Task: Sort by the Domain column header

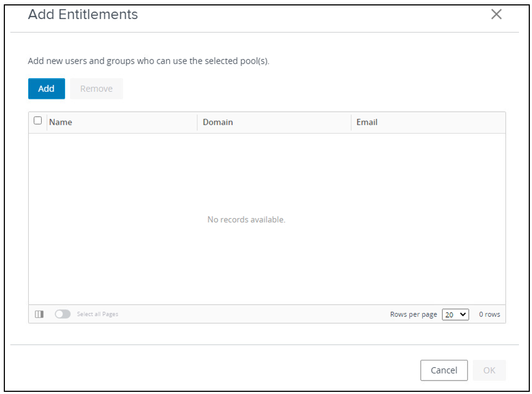Action: (218, 123)
